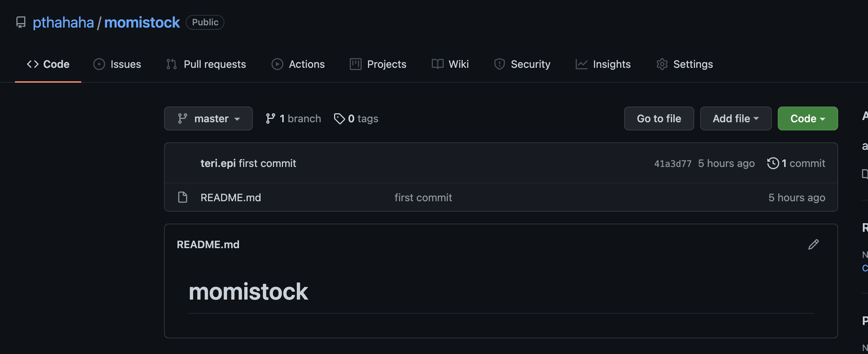Open repository Settings tab

pos(685,64)
